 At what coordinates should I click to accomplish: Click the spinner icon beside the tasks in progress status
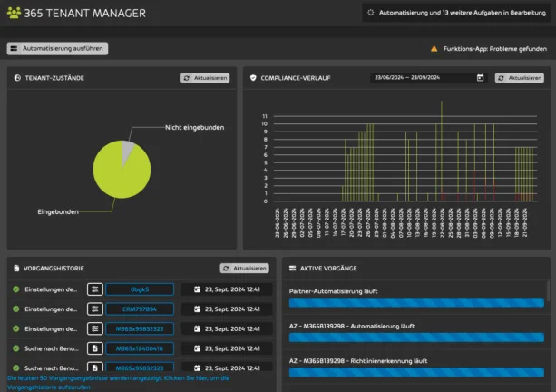pyautogui.click(x=369, y=13)
